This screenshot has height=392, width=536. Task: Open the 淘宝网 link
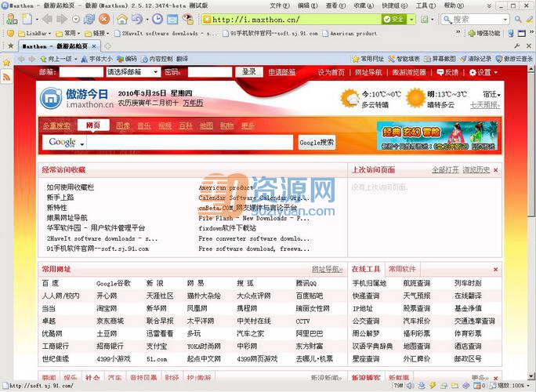pyautogui.click(x=107, y=308)
